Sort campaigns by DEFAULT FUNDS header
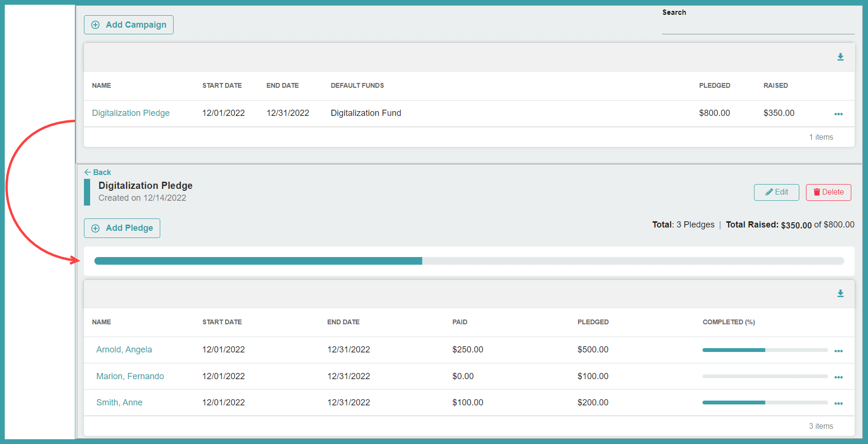 point(357,85)
